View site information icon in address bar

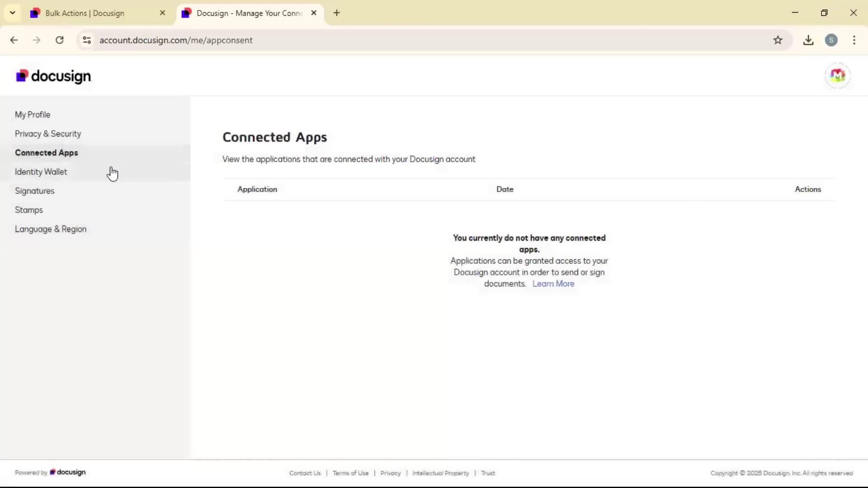click(87, 40)
